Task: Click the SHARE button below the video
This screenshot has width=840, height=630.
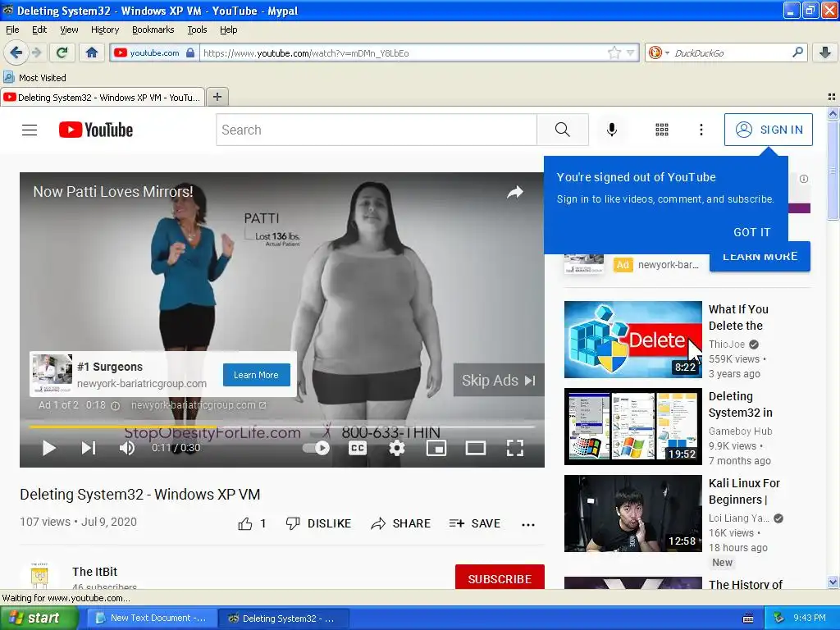Action: point(400,523)
